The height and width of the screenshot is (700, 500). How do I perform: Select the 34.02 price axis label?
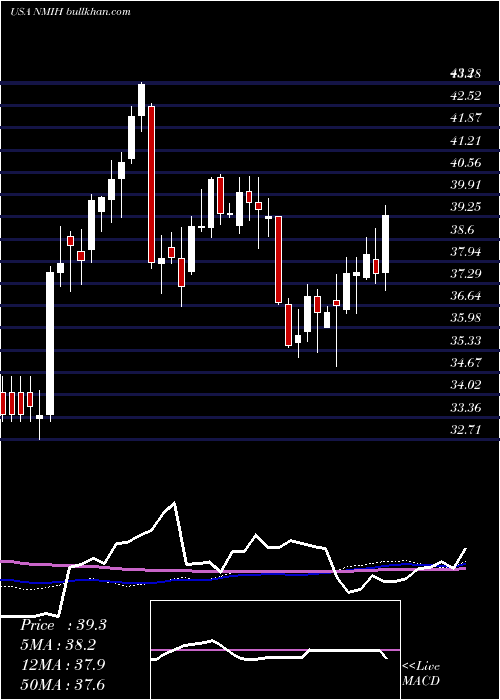466,384
